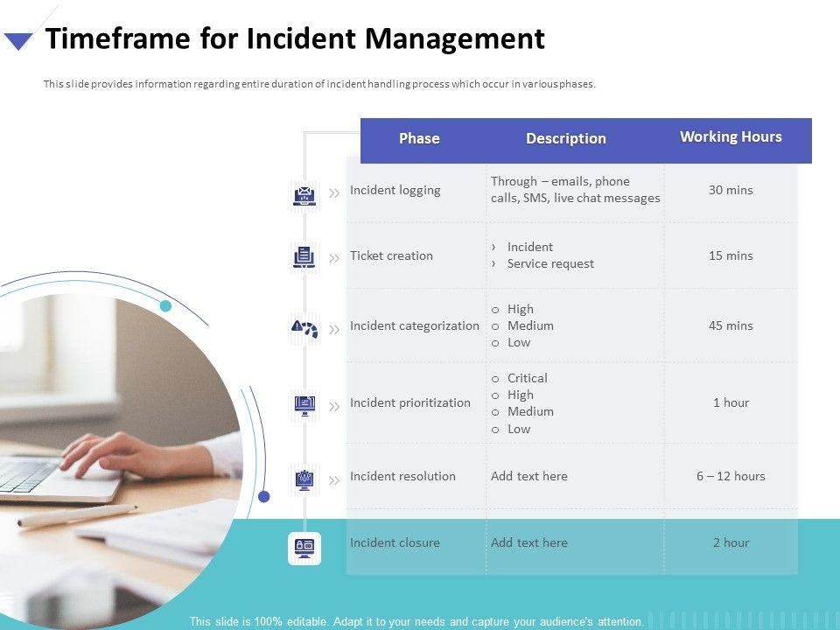
Task: Click the double chevron beside Incident prioritization
Action: click(x=334, y=407)
